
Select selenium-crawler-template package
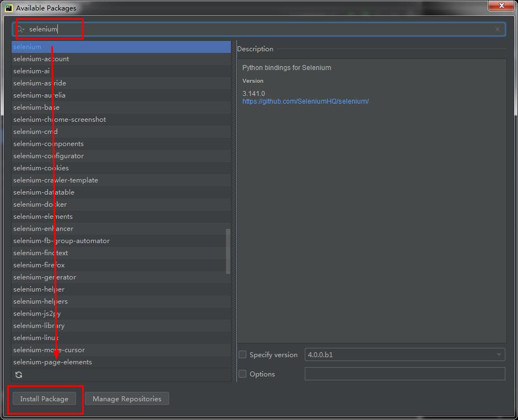pos(121,180)
